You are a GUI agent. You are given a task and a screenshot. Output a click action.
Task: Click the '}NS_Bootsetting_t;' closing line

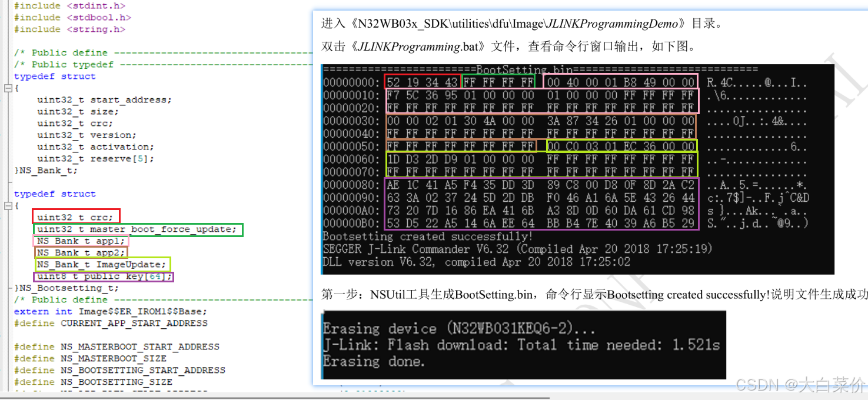[66, 288]
